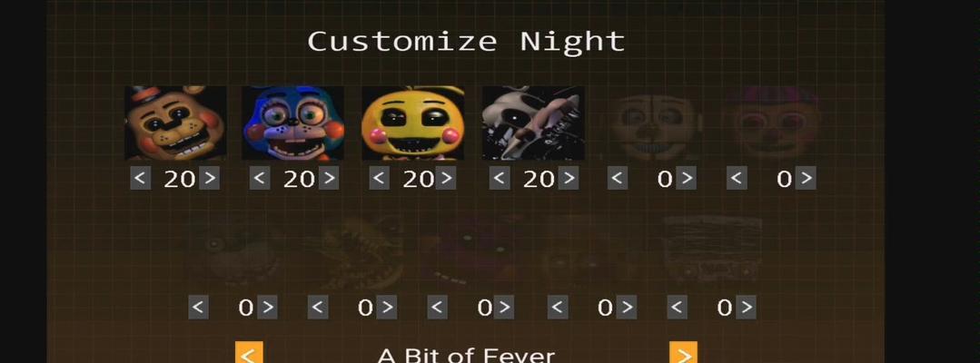980x363 pixels.
Task: Select the Toy Chica portrait
Action: tap(413, 123)
